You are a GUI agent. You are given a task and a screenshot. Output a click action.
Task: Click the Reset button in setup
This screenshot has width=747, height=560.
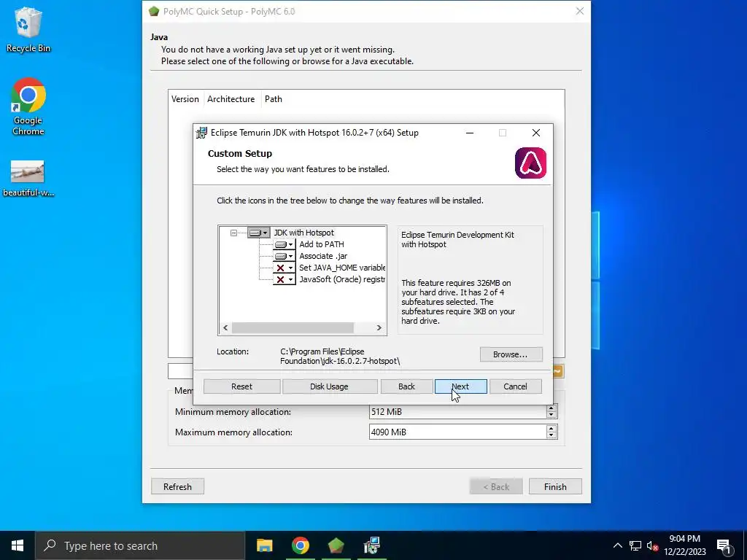[242, 386]
